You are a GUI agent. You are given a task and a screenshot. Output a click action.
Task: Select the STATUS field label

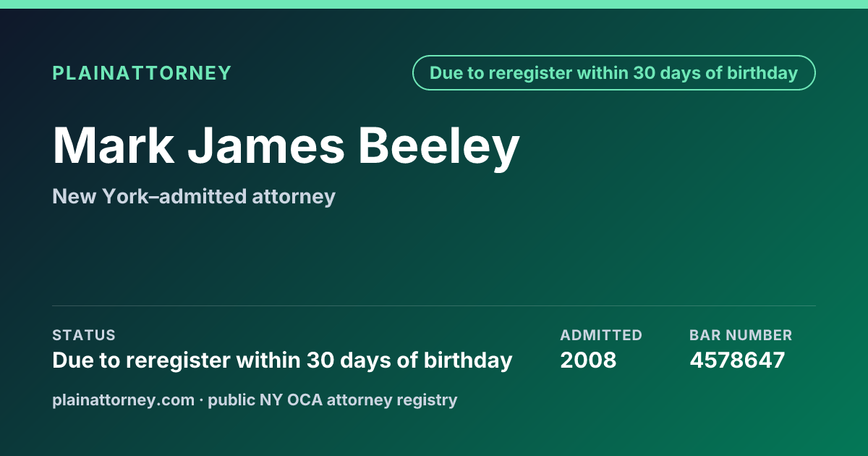pyautogui.click(x=84, y=335)
